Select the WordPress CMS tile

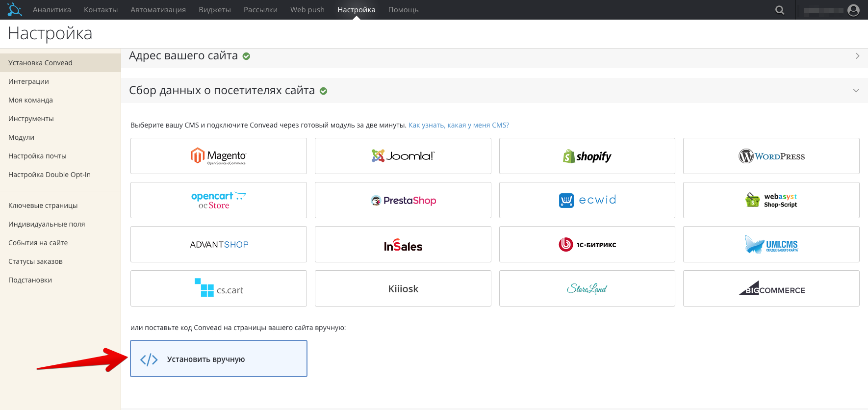coord(771,156)
